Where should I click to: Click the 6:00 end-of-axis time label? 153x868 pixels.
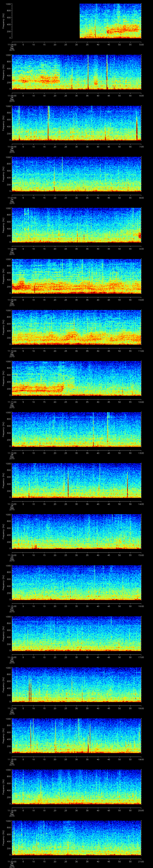click(x=141, y=96)
